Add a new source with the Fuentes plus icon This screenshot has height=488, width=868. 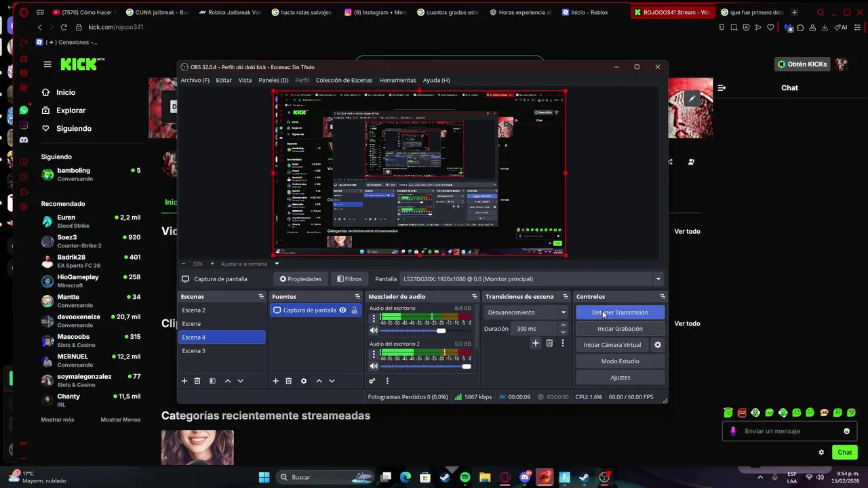(x=275, y=381)
